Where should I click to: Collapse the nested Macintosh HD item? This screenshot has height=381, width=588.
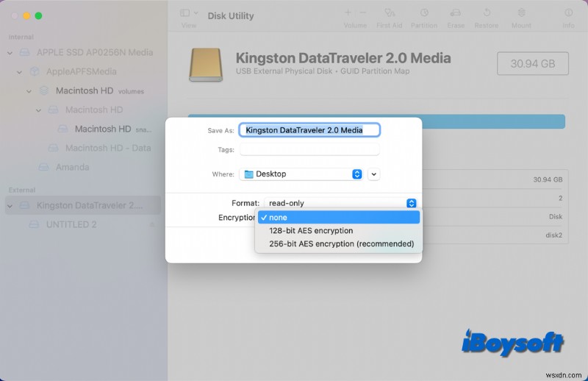point(39,110)
